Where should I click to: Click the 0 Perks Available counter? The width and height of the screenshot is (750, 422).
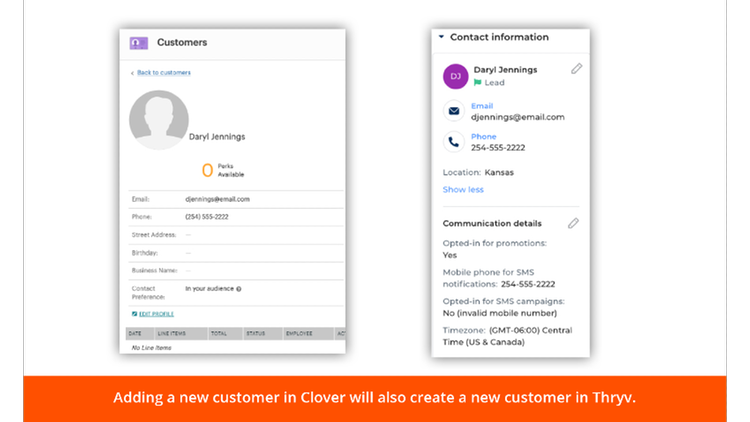pyautogui.click(x=223, y=170)
